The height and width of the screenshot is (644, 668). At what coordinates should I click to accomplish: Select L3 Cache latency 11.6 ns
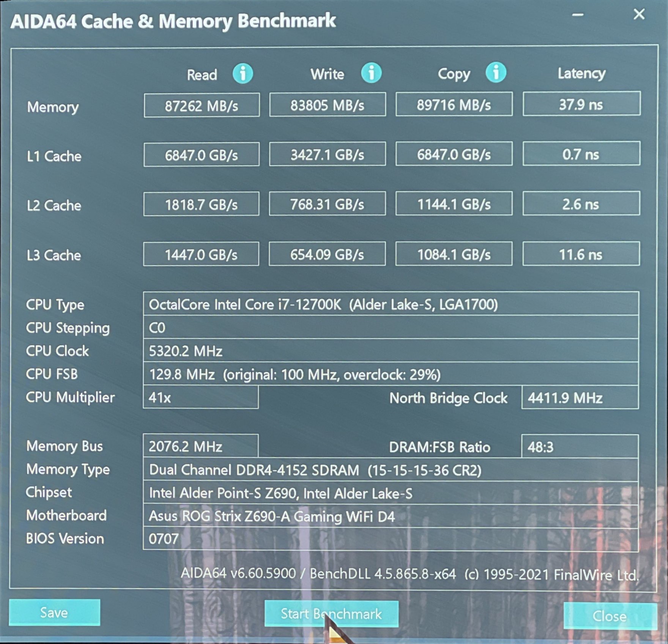[x=581, y=254]
